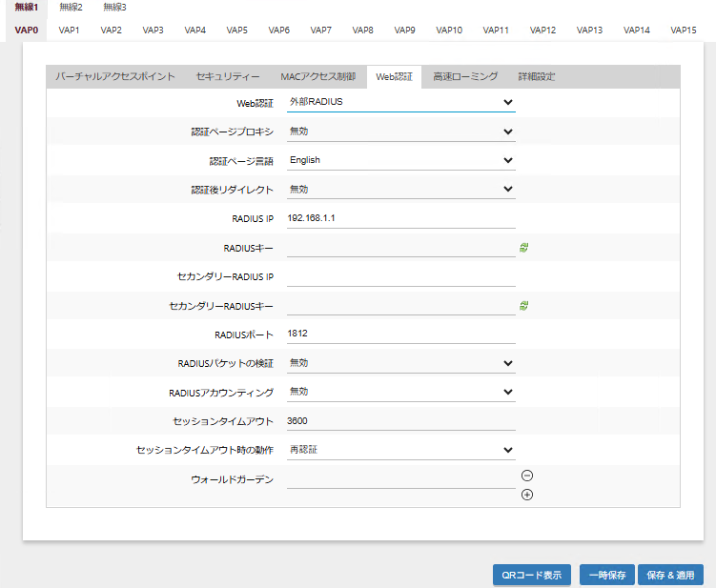
Task: Switch to the 無線2 radio tab
Action: 71,8
